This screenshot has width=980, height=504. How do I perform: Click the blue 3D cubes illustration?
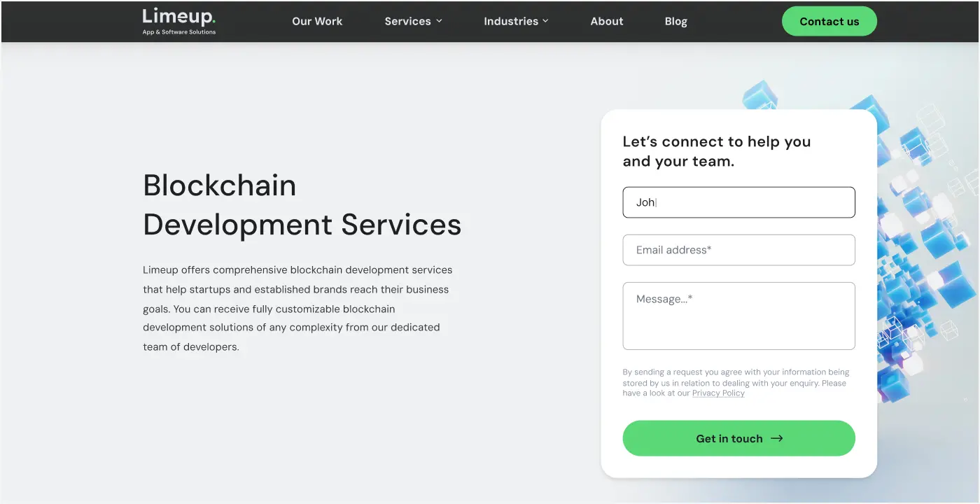(924, 231)
